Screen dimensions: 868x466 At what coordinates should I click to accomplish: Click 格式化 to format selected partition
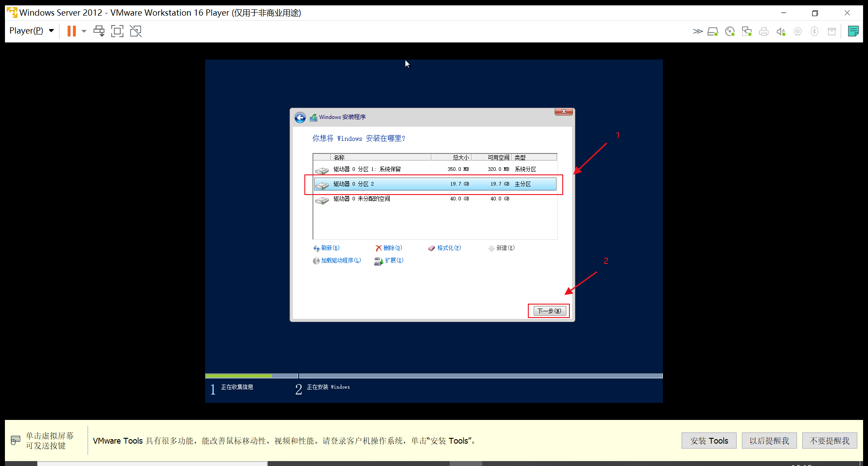point(448,248)
